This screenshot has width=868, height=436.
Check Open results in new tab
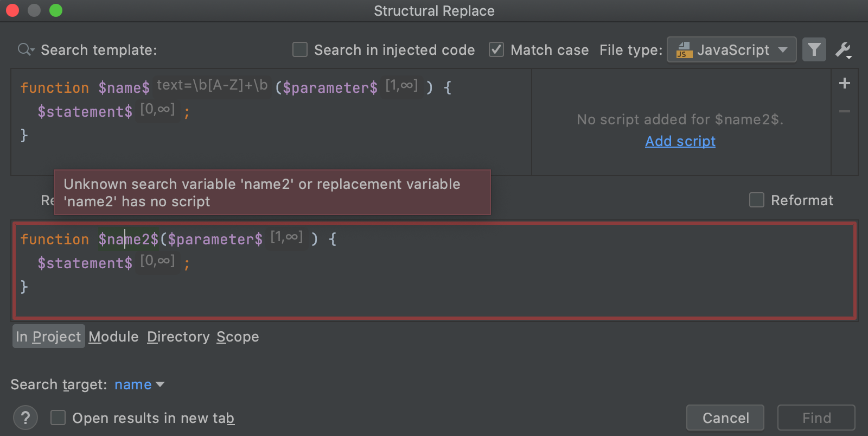[58, 418]
